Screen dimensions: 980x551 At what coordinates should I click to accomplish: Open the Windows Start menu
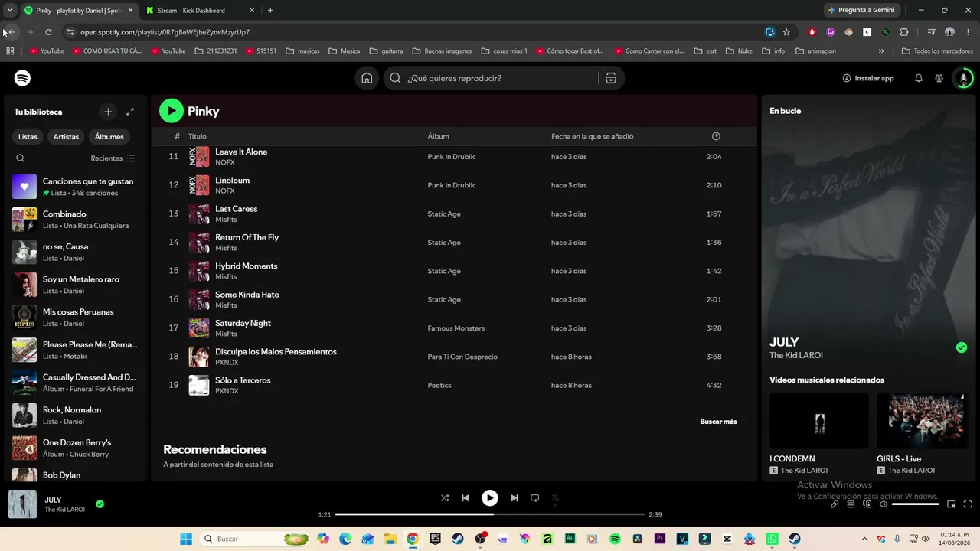point(186,539)
